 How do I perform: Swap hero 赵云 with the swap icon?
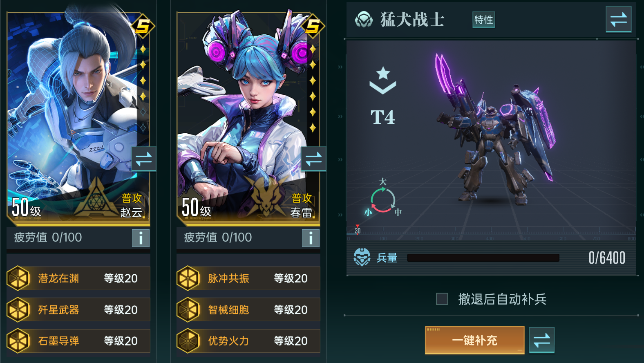pos(144,159)
